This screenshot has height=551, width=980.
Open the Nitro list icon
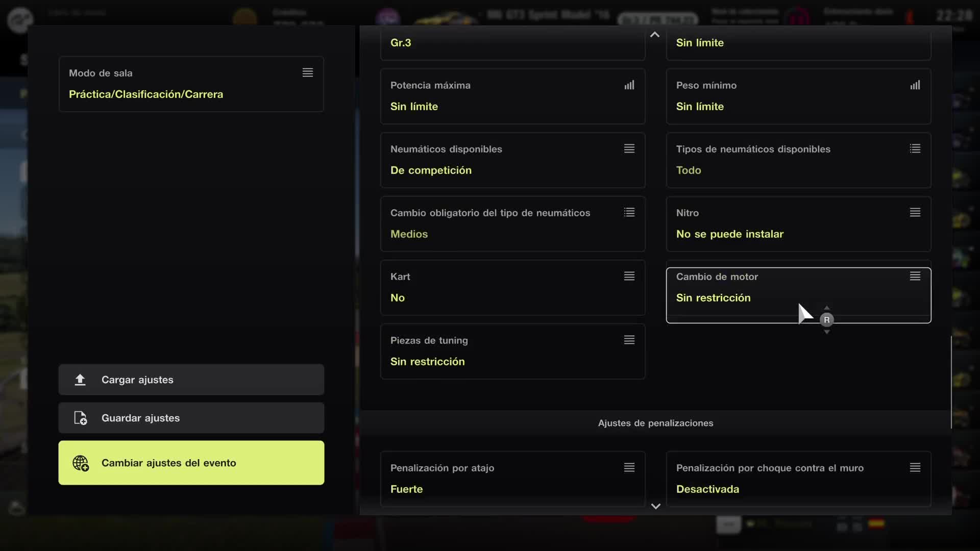coord(915,212)
